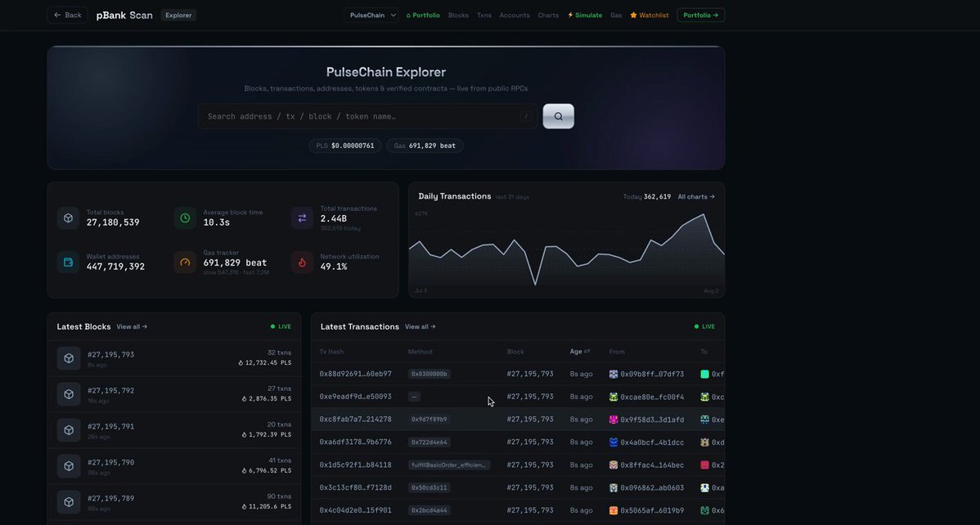The height and width of the screenshot is (525, 980).
Task: Click the cube icon for block #27,195,793
Action: [x=69, y=358]
